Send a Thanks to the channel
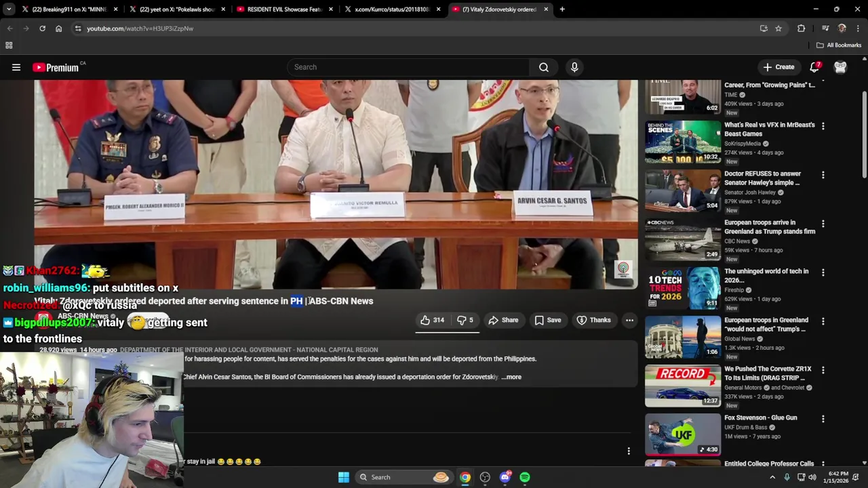 tap(594, 320)
